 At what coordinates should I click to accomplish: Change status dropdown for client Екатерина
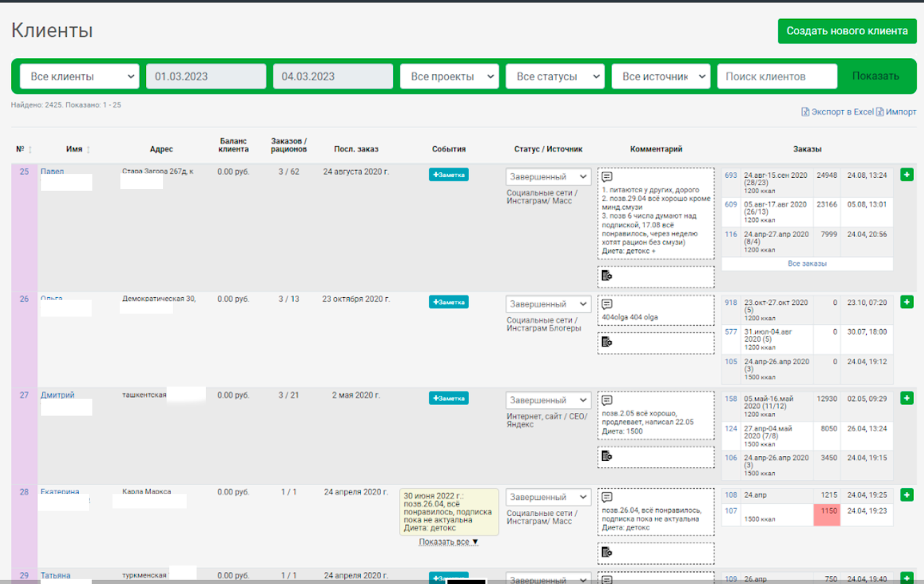click(x=548, y=497)
